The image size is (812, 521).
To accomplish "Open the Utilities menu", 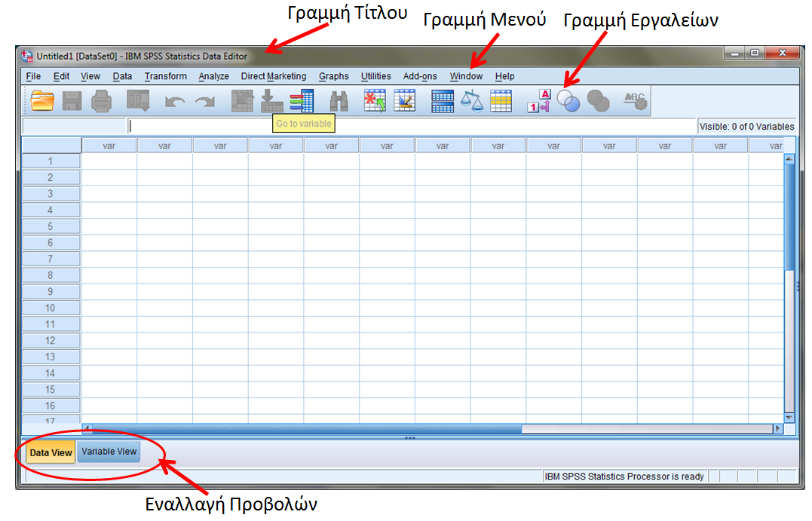I will [x=376, y=76].
